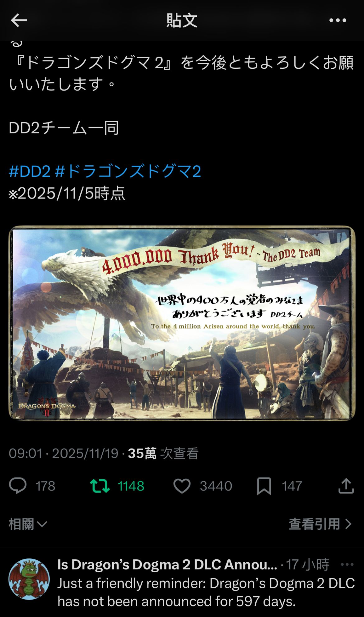Open 查看引用 quotes link
The height and width of the screenshot is (617, 364).
point(320,524)
